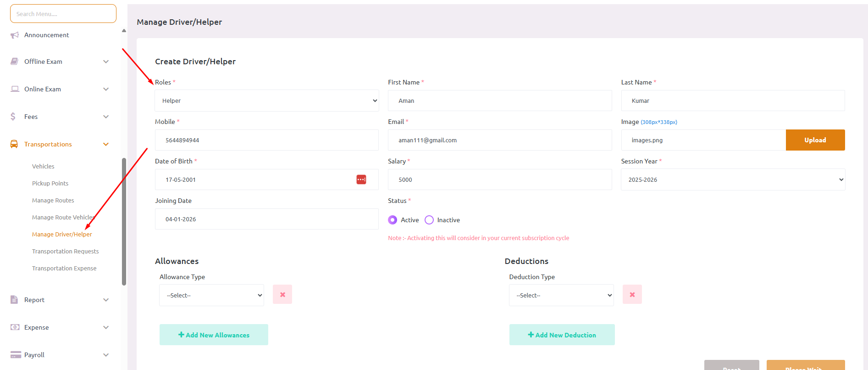
Task: Expand the Payroll menu chevron
Action: click(x=106, y=355)
